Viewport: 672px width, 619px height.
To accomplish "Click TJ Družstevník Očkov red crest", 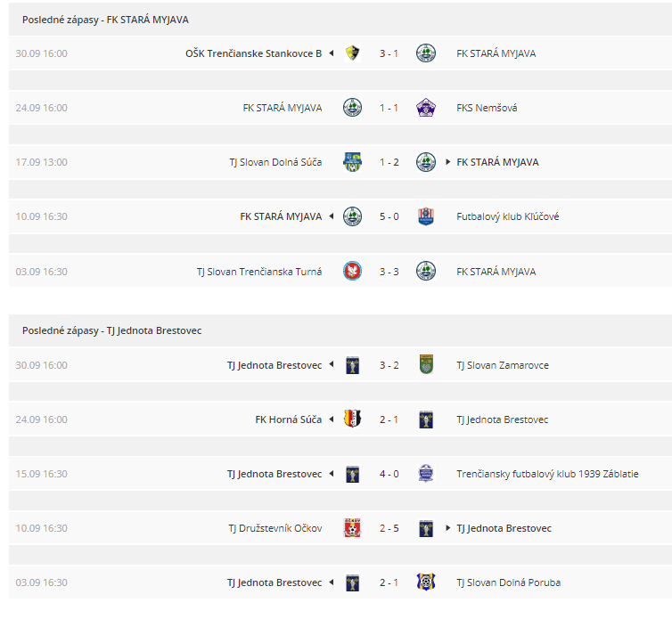I will [352, 528].
